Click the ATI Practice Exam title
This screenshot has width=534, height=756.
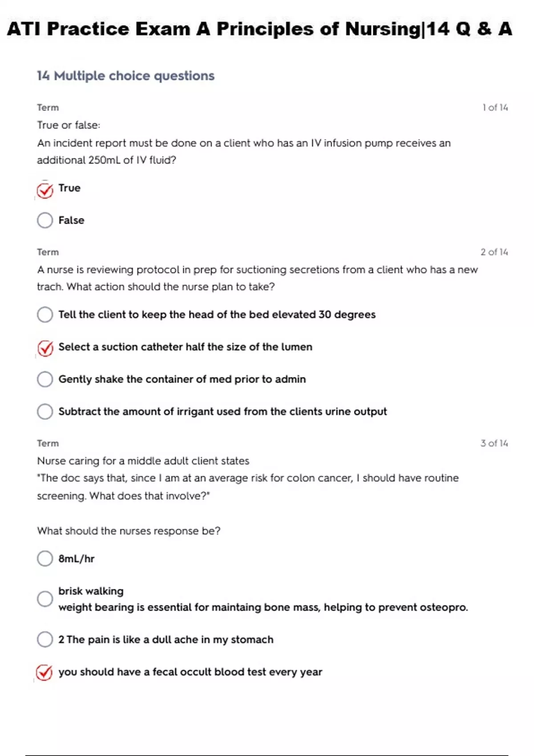(x=259, y=29)
